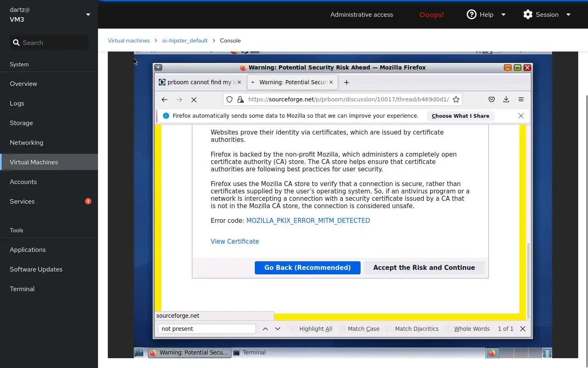Image resolution: width=588 pixels, height=368 pixels.
Task: Click the Services alert badge
Action: pos(88,201)
